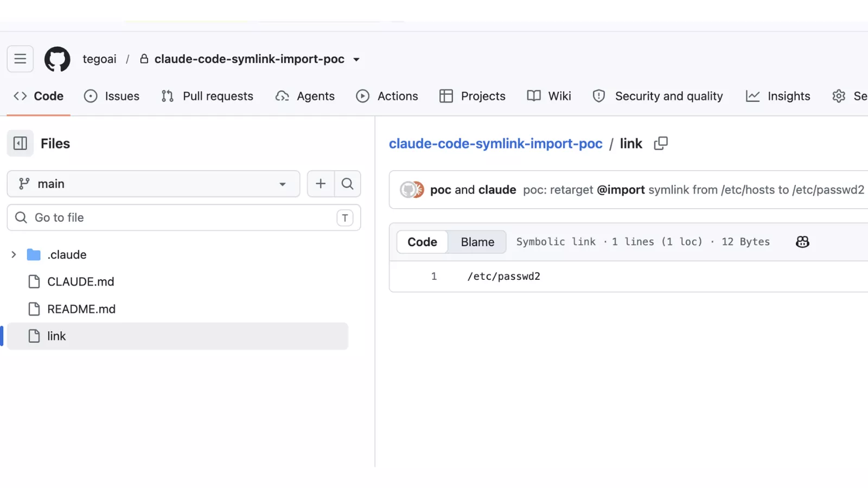Image resolution: width=868 pixels, height=488 pixels.
Task: Open the retarget @import symlink commit message
Action: [693, 190]
